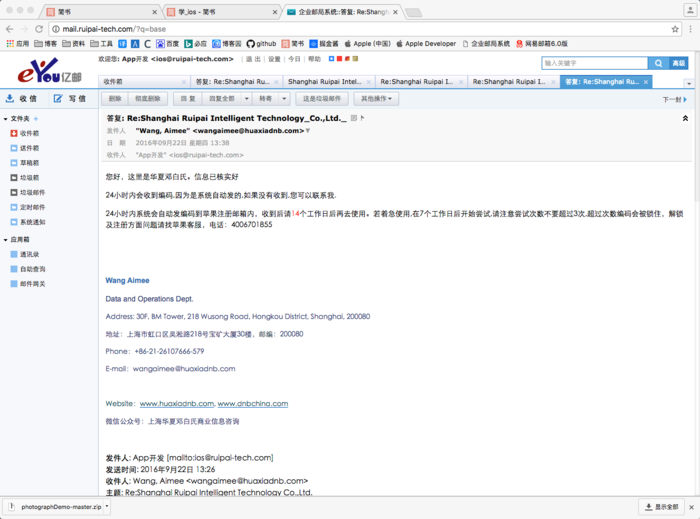
Task: Close the downloads bar
Action: coord(691,507)
